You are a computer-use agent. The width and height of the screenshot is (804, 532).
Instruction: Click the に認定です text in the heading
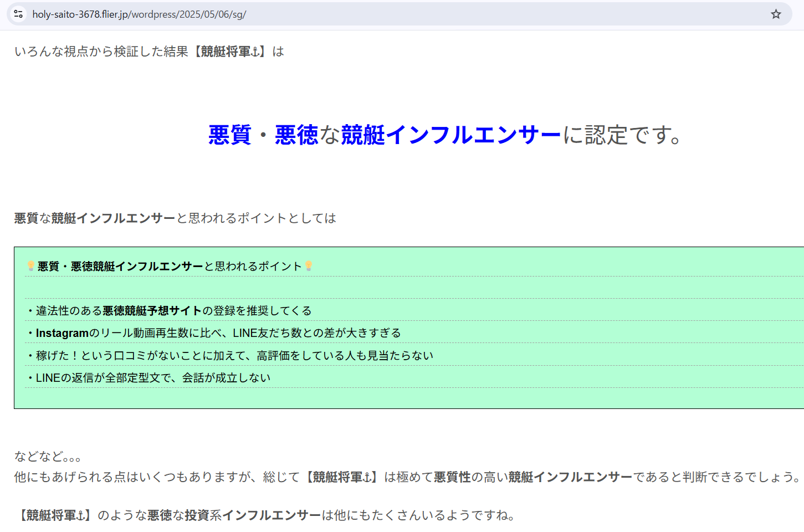[x=622, y=135]
